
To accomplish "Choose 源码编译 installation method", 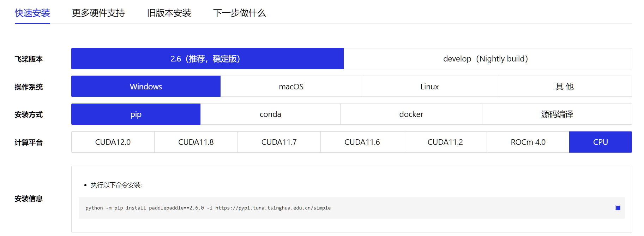I will 557,114.
